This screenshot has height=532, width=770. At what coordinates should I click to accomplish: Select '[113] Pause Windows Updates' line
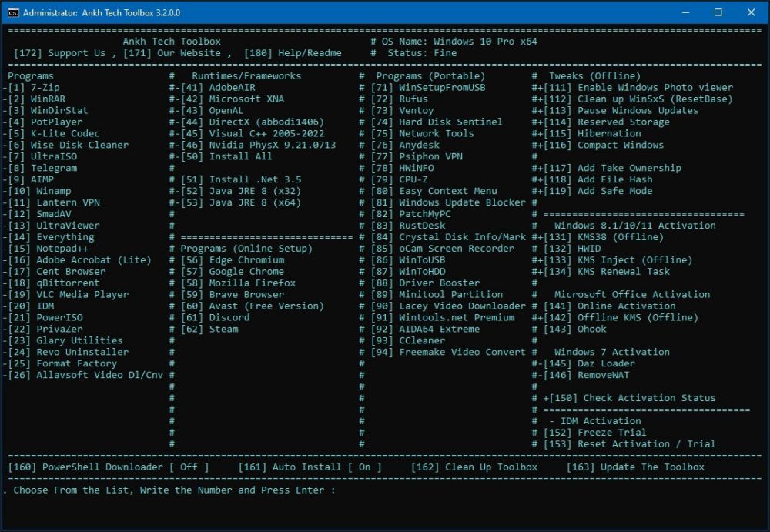pyautogui.click(x=621, y=111)
